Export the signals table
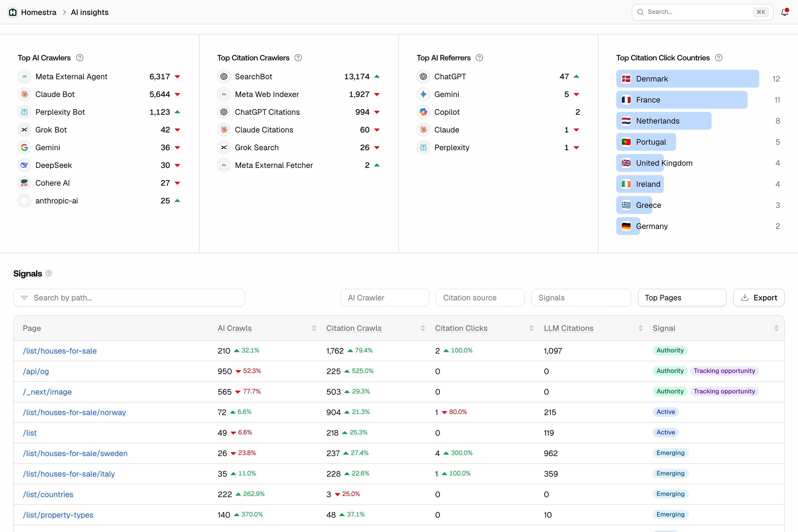This screenshot has height=532, width=798. coord(759,298)
